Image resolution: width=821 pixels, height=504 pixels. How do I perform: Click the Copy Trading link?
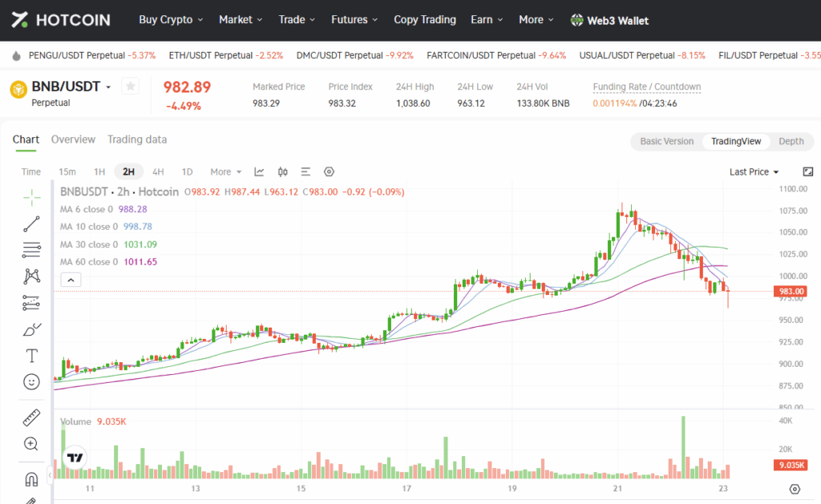[424, 20]
